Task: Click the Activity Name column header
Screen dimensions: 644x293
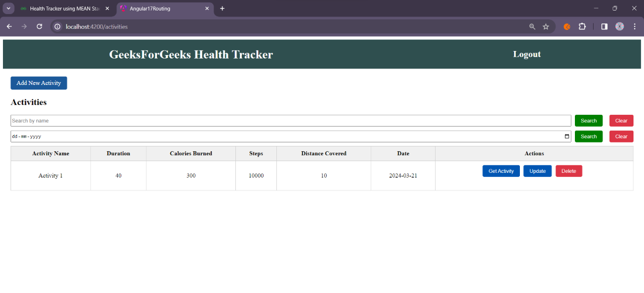Action: (50, 154)
